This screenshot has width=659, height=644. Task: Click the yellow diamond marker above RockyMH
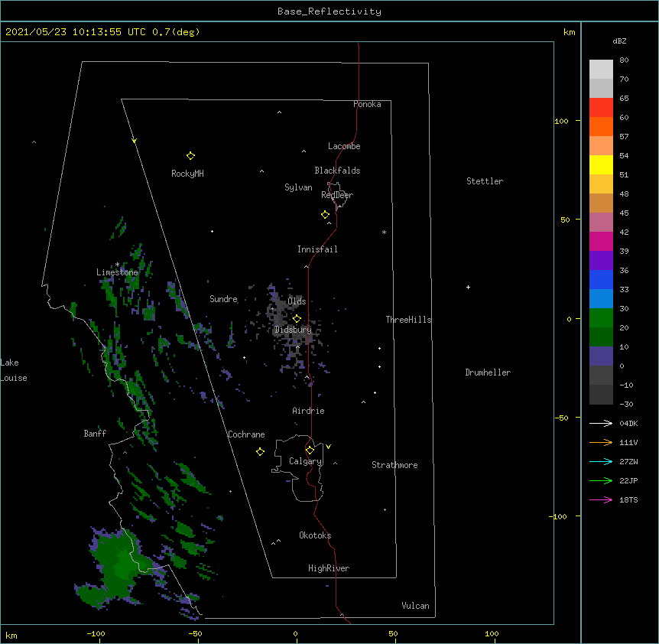[190, 156]
